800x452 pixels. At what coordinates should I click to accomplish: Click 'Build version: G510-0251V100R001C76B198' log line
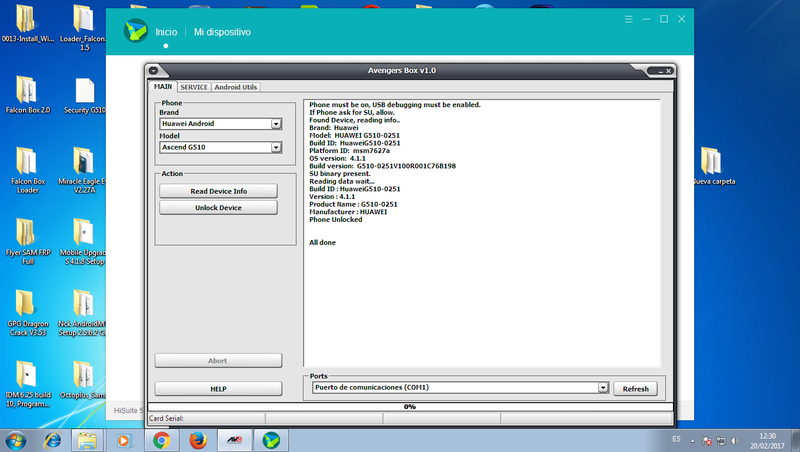(x=383, y=166)
